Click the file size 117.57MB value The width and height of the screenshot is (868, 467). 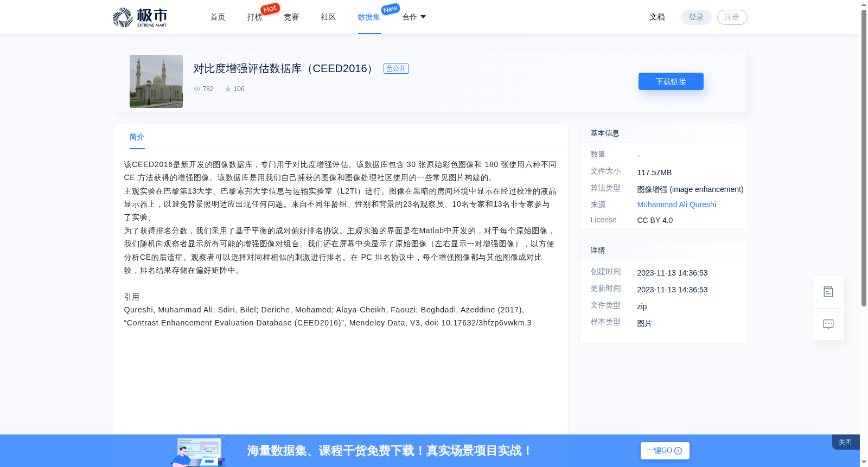(655, 172)
